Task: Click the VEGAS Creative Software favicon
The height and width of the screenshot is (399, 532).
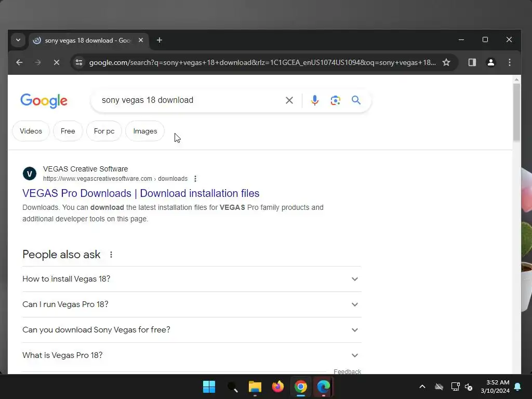Action: [30, 174]
